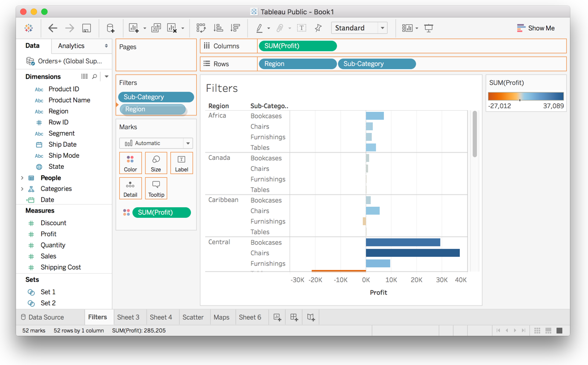Click the sort ascending icon
The width and height of the screenshot is (588, 365).
218,28
